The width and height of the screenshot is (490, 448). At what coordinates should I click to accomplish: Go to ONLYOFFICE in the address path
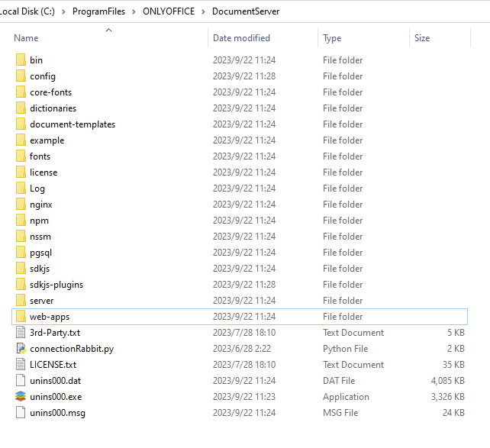tap(169, 11)
